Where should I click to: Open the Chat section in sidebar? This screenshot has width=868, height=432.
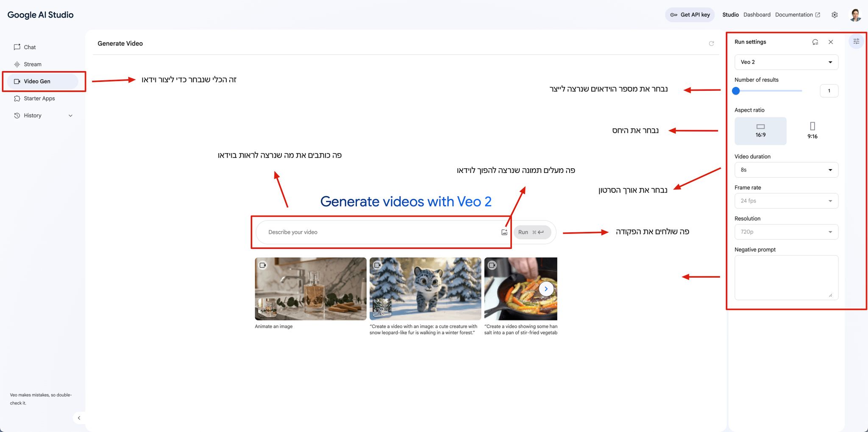click(42, 47)
